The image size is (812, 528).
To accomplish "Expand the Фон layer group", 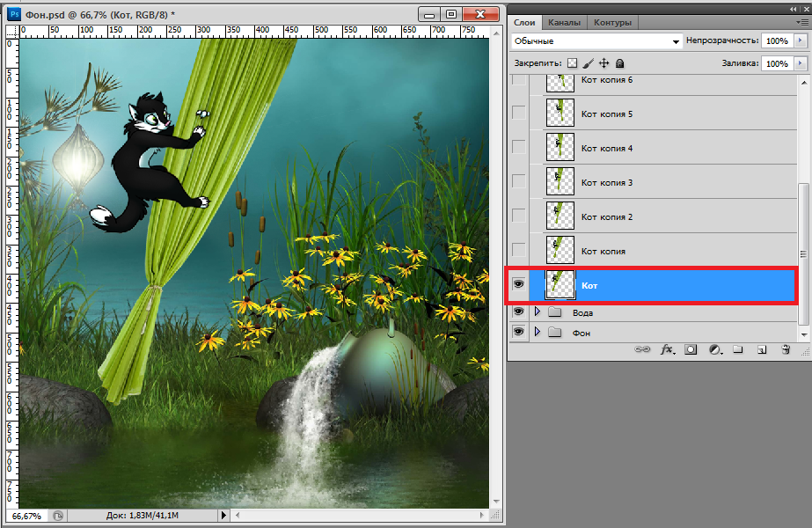I will click(537, 331).
